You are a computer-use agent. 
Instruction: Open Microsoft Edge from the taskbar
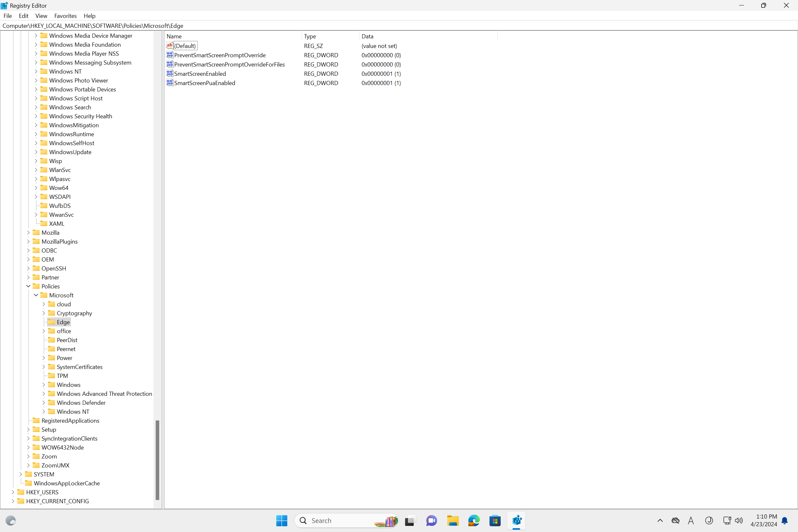[x=473, y=520]
